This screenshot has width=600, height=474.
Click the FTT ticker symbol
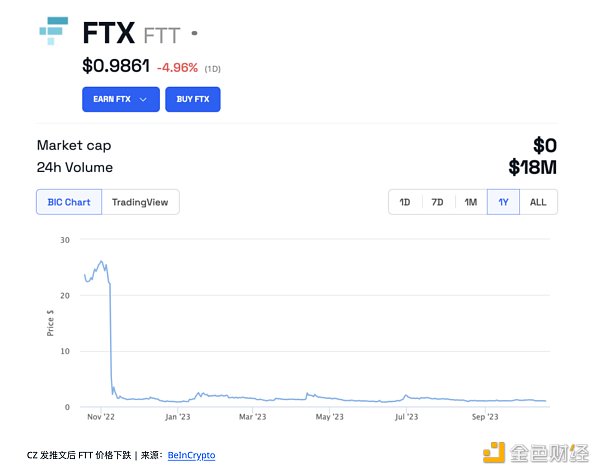[x=162, y=35]
